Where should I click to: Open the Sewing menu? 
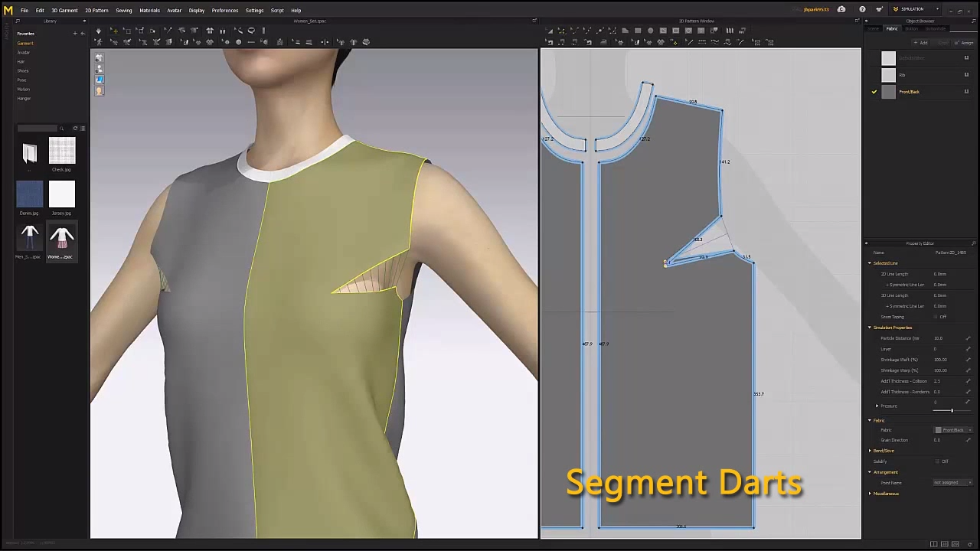pos(124,10)
